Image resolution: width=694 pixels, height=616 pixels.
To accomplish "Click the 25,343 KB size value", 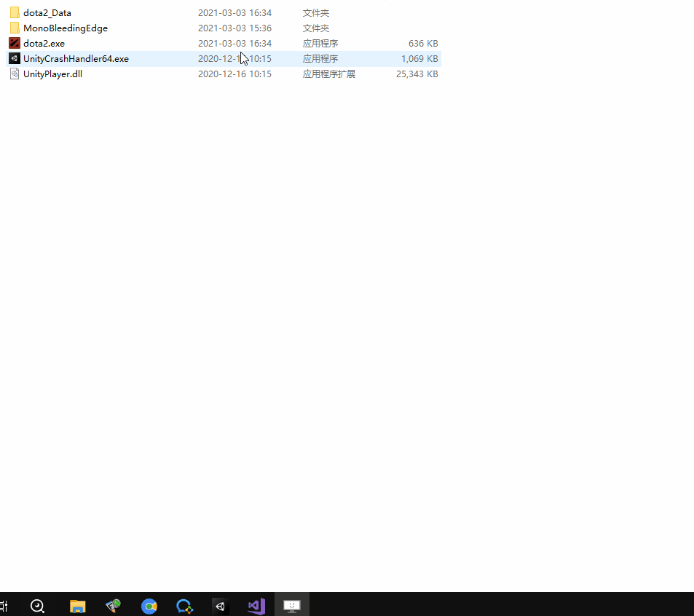I will [417, 74].
